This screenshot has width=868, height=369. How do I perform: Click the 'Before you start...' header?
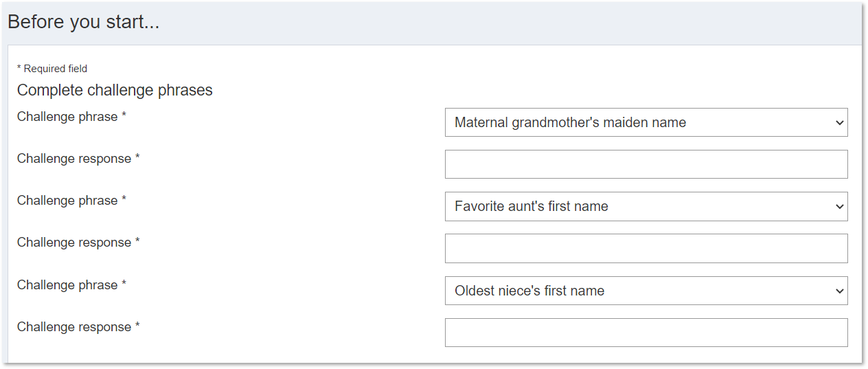[x=83, y=22]
